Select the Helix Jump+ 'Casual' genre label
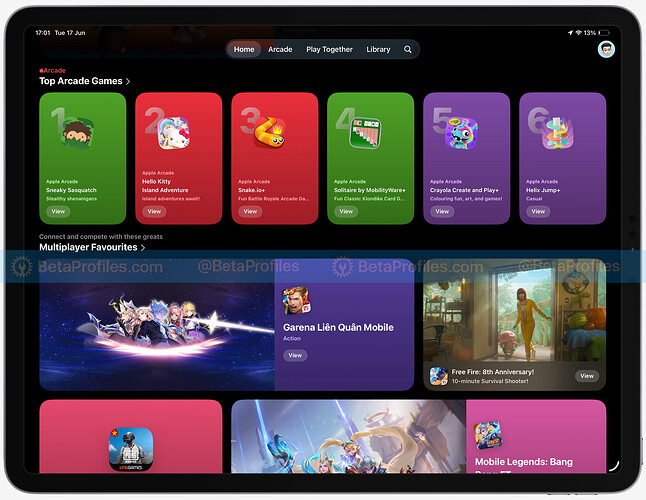Screen dimensions: 646x500 pos(534,199)
